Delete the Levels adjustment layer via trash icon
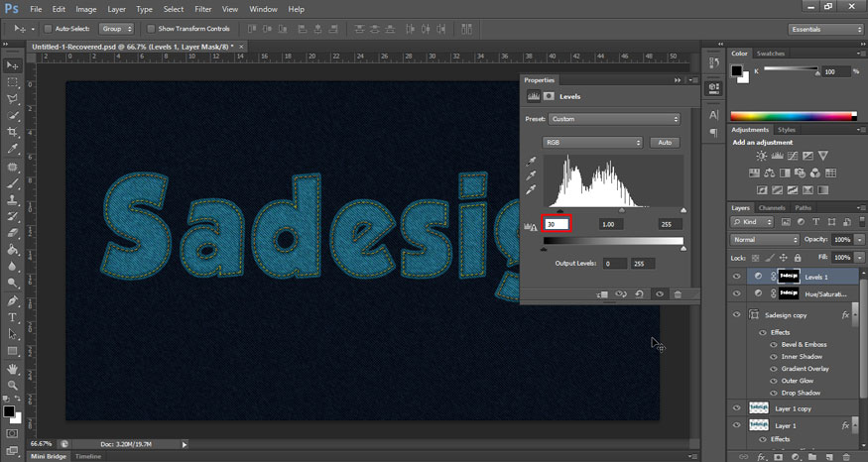This screenshot has height=462, width=868. 678,294
